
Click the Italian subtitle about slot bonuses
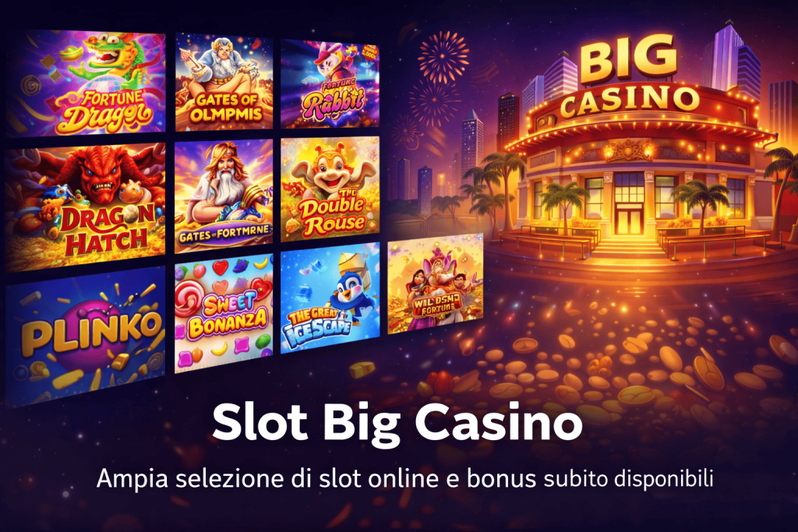[x=404, y=478]
